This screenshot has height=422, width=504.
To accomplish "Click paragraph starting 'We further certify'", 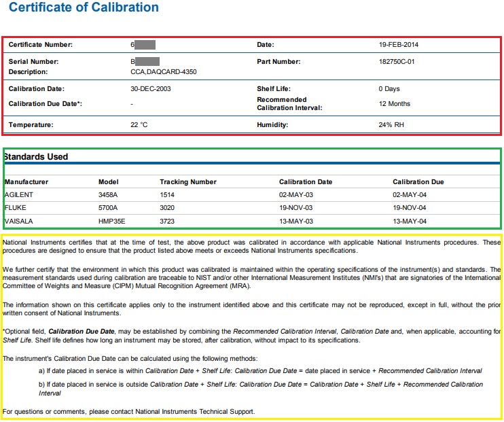I will pos(252,277).
